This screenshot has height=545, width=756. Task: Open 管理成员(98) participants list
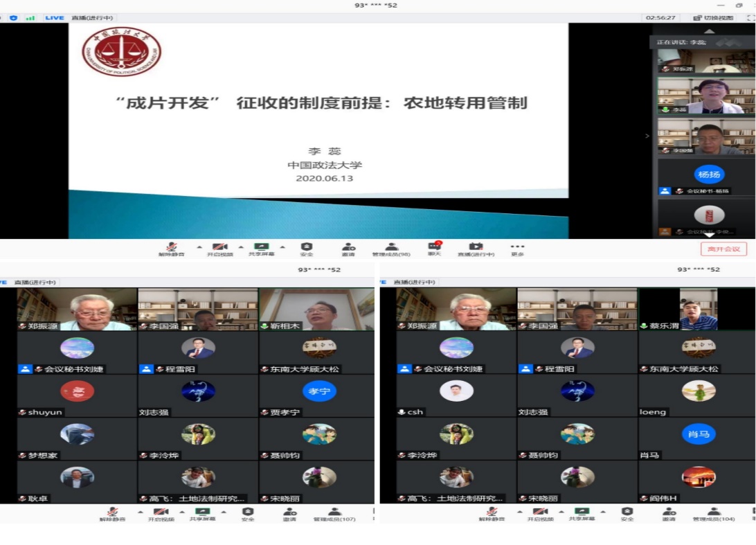coord(391,248)
